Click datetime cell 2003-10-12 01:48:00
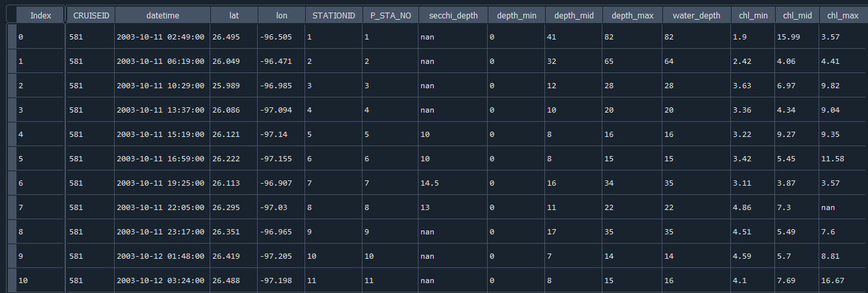Screen dimensions: 868x293 pyautogui.click(x=162, y=255)
